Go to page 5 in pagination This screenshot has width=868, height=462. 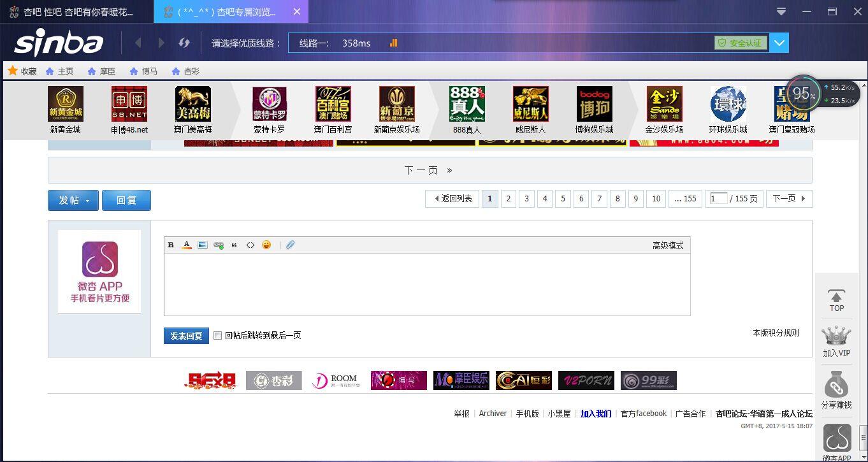coord(563,199)
